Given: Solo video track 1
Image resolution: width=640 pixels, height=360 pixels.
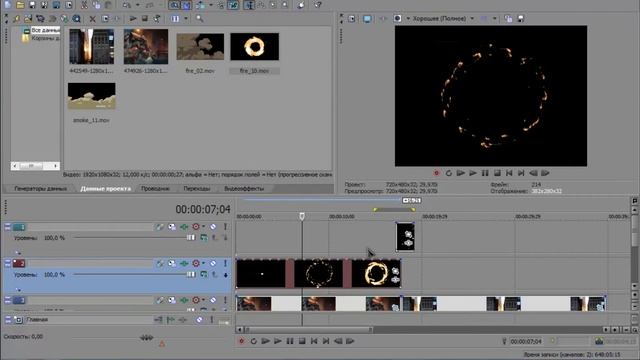Looking at the screenshot, I should coord(225,227).
